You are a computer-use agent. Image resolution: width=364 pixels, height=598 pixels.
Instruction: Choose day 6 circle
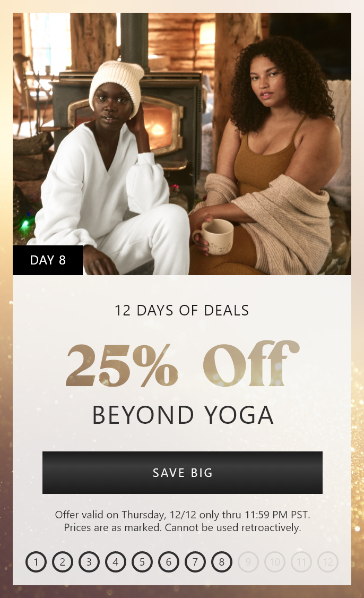[169, 562]
